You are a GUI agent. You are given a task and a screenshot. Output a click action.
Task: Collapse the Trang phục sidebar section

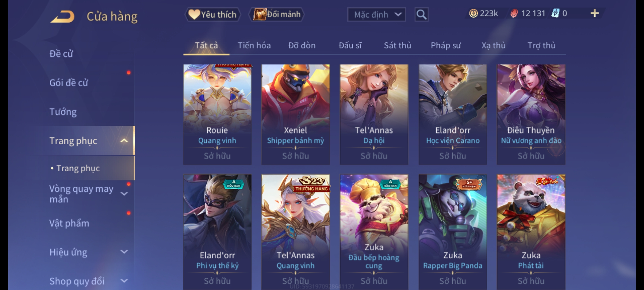[124, 141]
